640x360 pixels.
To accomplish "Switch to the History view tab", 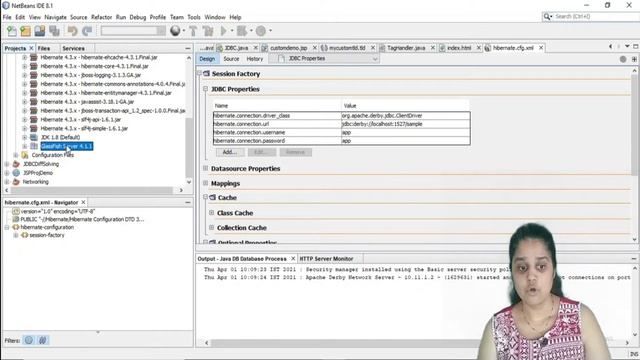I will click(255, 59).
